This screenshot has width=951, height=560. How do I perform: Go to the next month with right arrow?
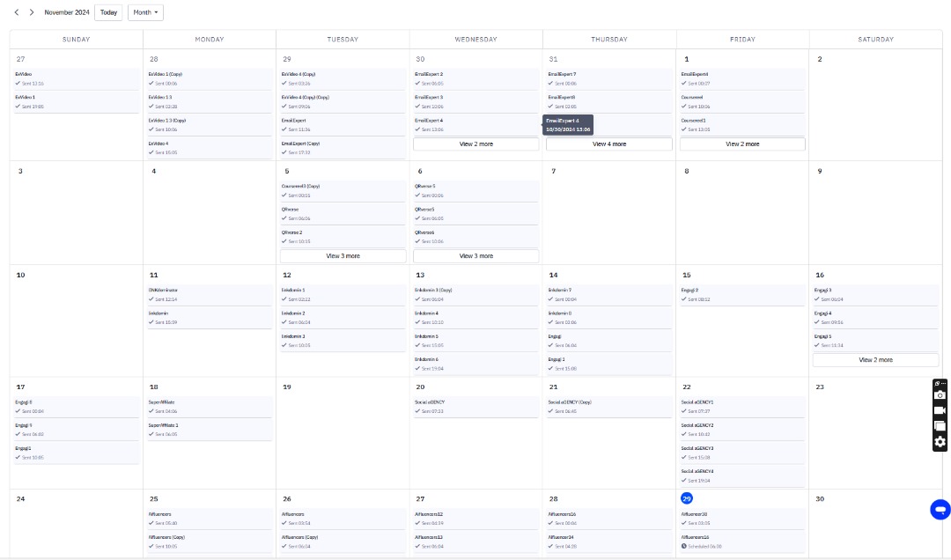(x=32, y=12)
